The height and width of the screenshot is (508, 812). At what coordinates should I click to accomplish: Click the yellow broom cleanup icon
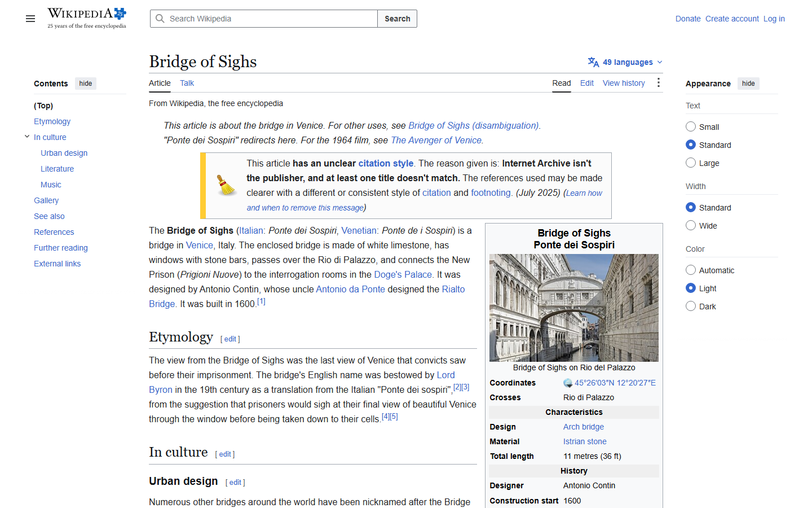226,185
